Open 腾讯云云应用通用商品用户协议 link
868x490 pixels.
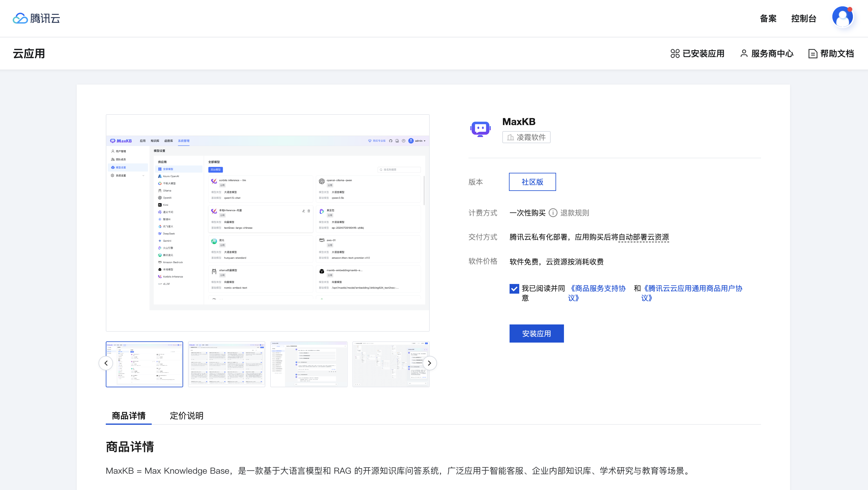click(x=692, y=289)
